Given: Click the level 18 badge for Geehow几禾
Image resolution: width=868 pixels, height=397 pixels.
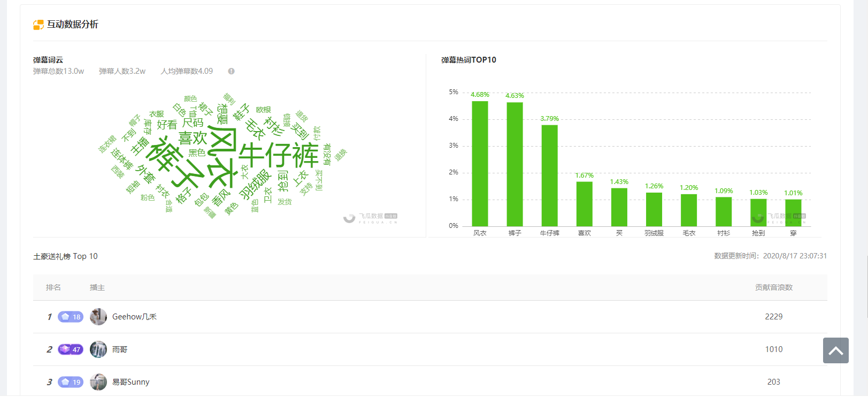Looking at the screenshot, I should click(x=71, y=317).
